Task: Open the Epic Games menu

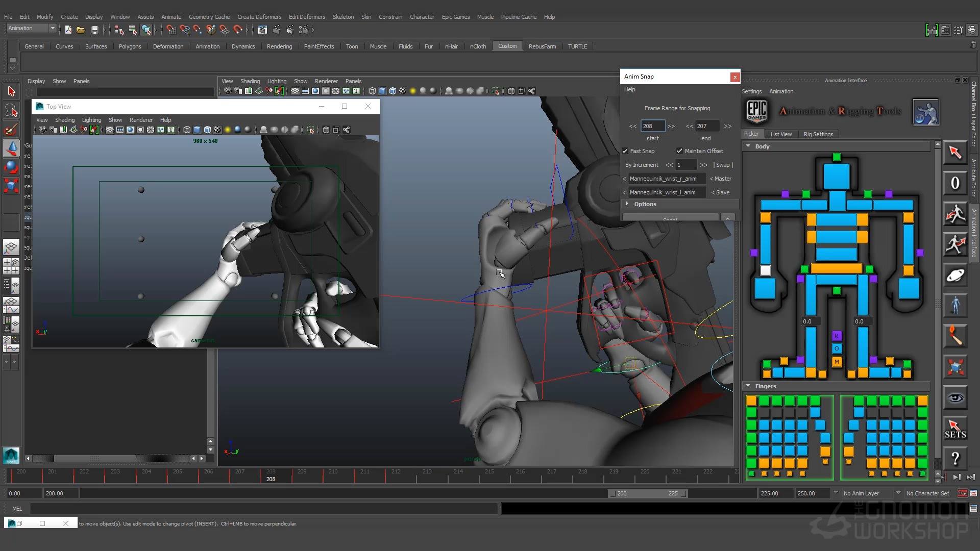Action: [x=455, y=17]
